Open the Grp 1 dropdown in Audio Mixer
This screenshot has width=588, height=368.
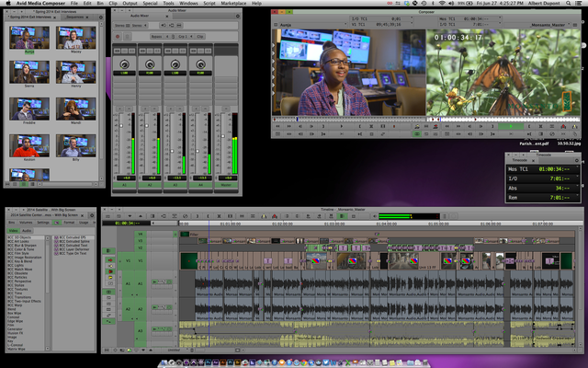186,37
